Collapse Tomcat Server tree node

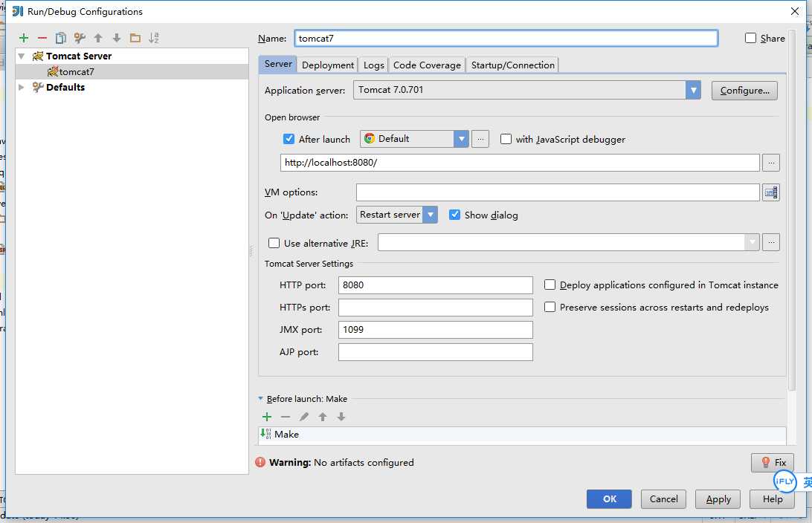tap(22, 56)
